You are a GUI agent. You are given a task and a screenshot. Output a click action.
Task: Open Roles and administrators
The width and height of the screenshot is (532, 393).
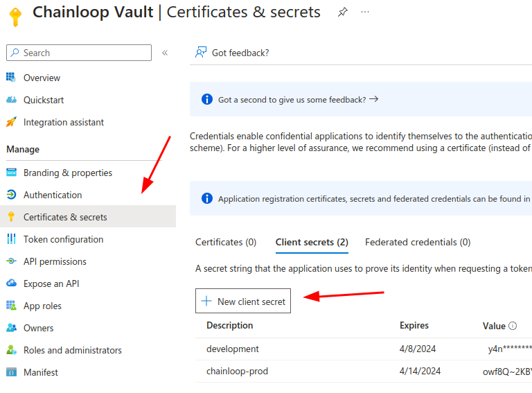72,350
